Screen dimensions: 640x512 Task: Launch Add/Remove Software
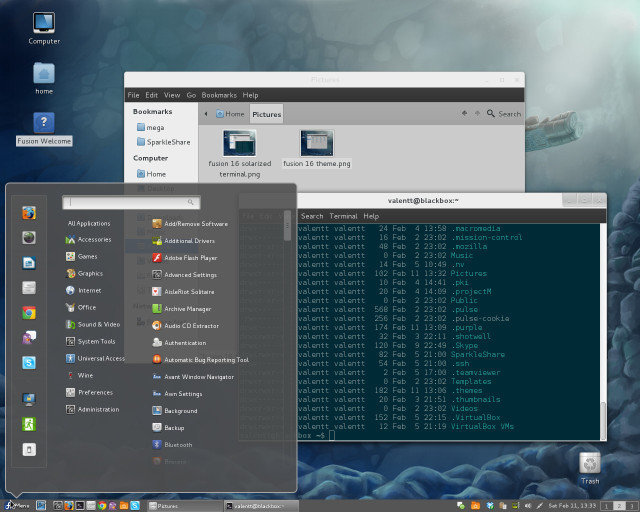pyautogui.click(x=190, y=224)
